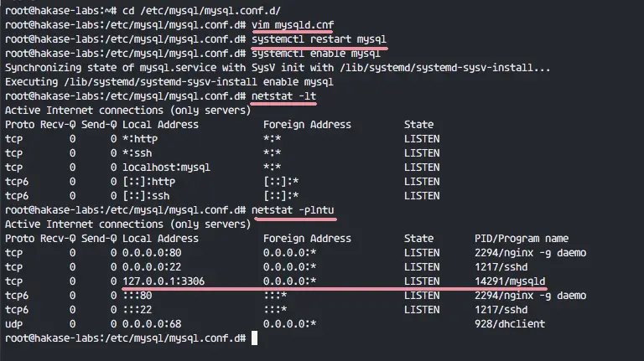Click the 'Synchronizing state of mysql.service' line
Viewport: 644px width, 361px height.
pos(278,68)
